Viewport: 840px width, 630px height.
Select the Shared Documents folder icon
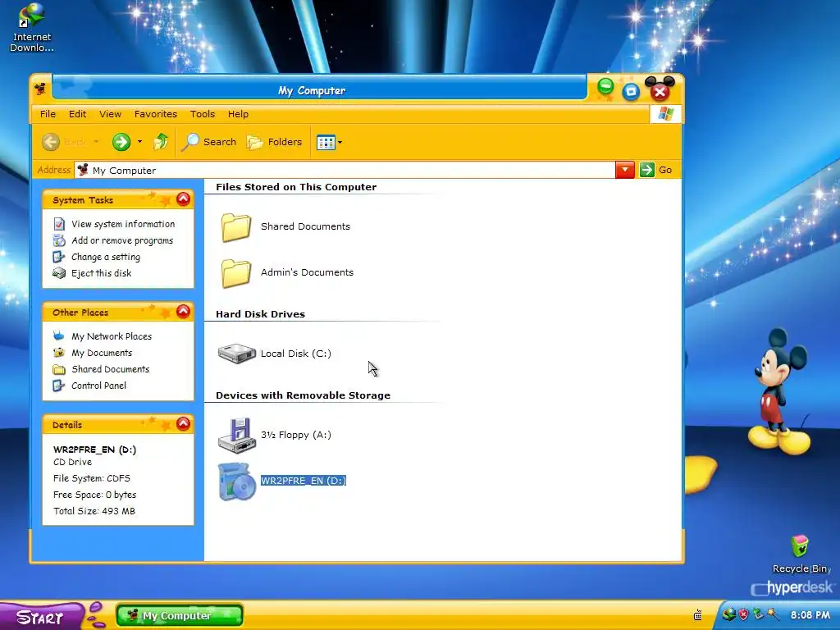235,226
